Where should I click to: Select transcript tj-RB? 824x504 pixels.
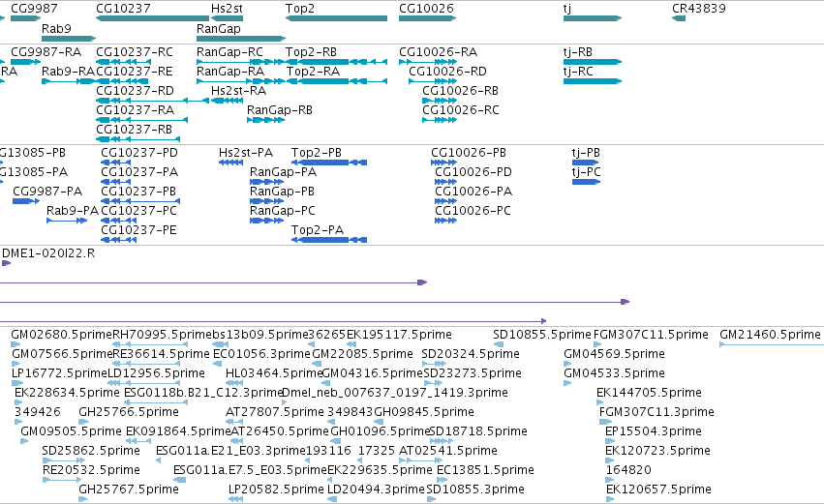tap(593, 62)
